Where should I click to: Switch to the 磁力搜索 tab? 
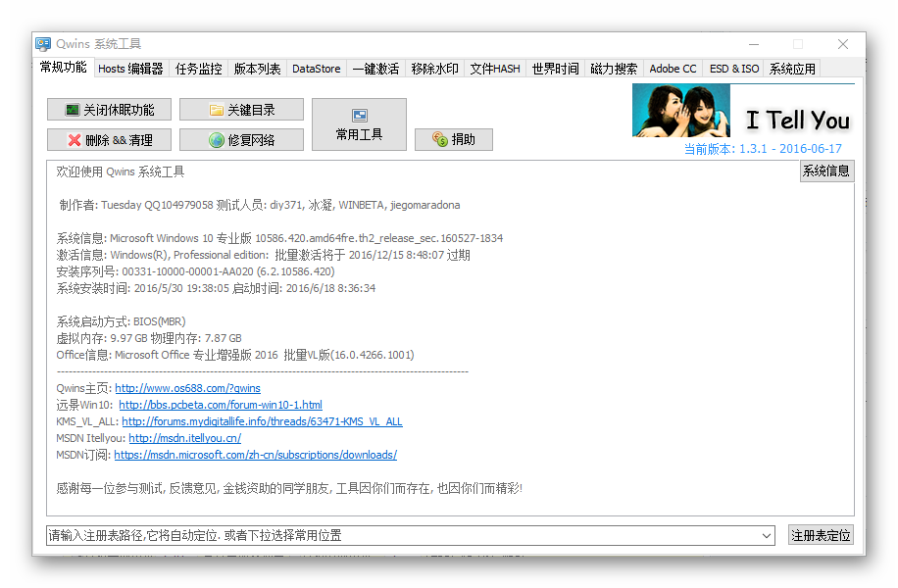tap(614, 69)
